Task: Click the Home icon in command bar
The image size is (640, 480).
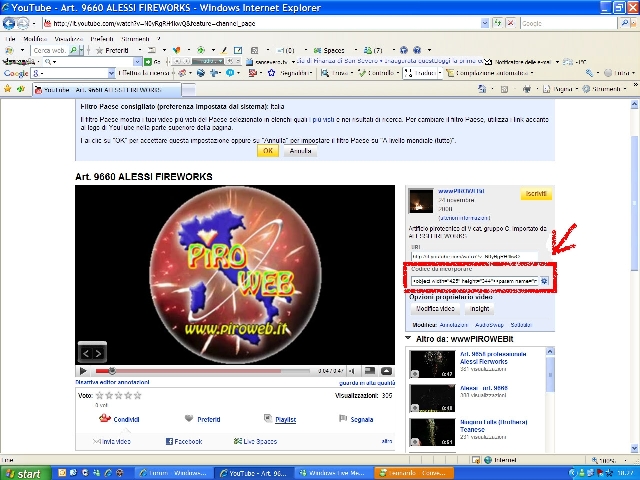Action: click(482, 89)
